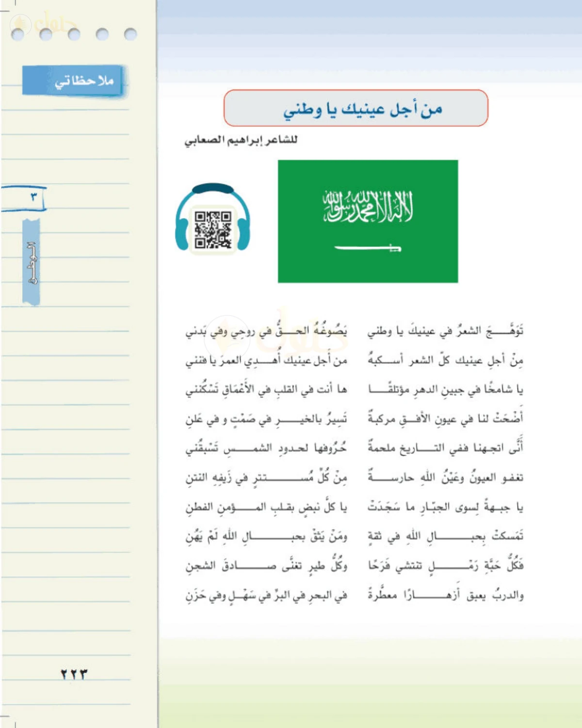Click the blue headphones audio icon
582x728 pixels.
[x=212, y=218]
